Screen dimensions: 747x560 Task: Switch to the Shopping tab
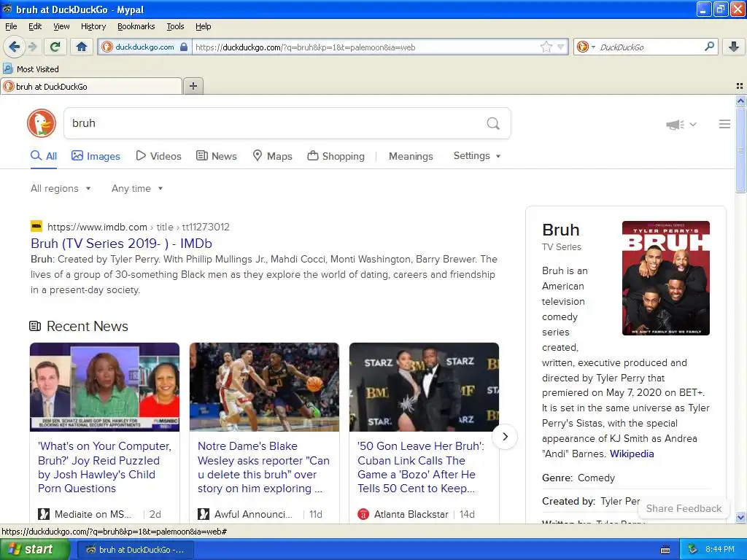[336, 156]
